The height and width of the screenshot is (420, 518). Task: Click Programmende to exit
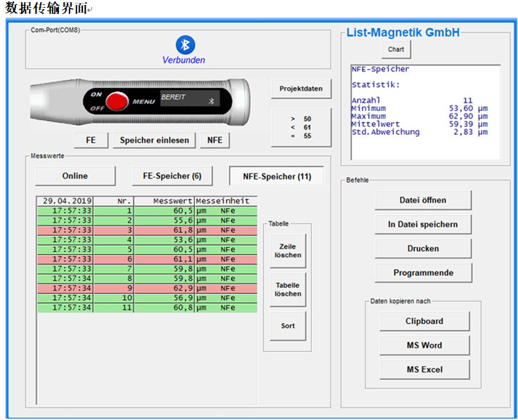pyautogui.click(x=423, y=273)
